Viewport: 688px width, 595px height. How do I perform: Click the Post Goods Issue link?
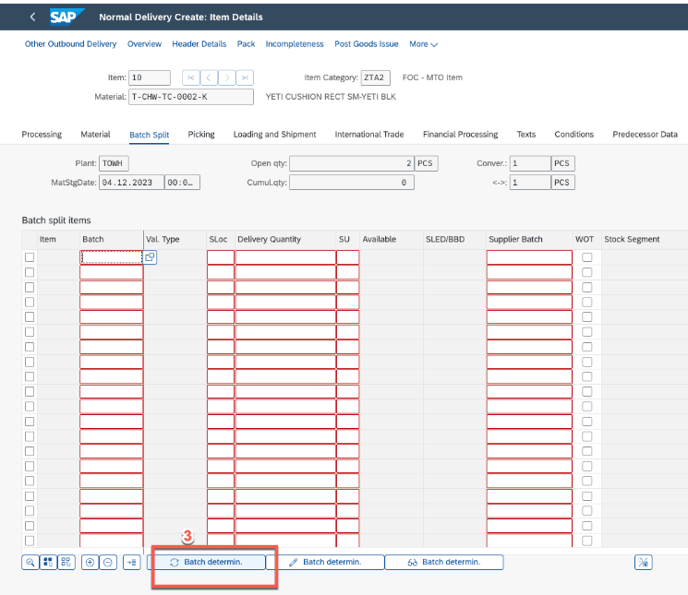click(x=366, y=44)
